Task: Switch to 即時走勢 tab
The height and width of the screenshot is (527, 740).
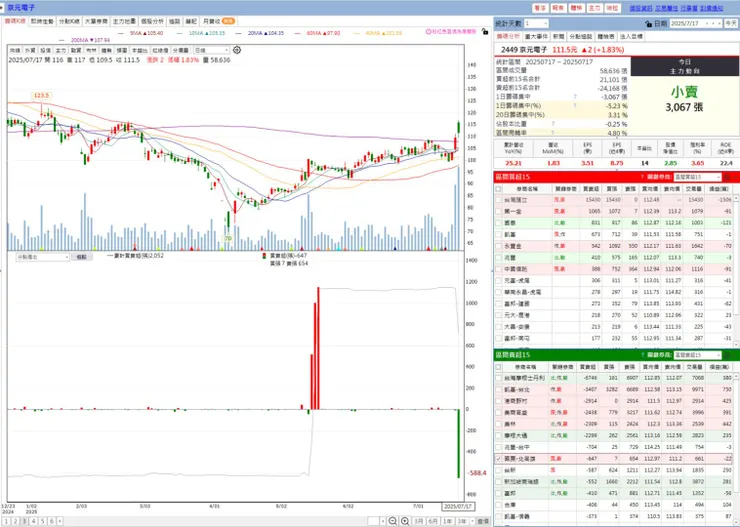Action: (42, 21)
